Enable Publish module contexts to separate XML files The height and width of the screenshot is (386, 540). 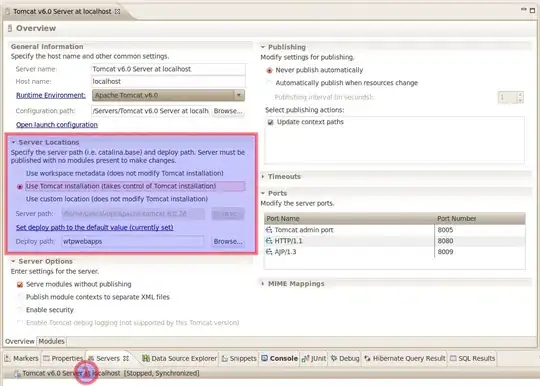click(x=20, y=297)
